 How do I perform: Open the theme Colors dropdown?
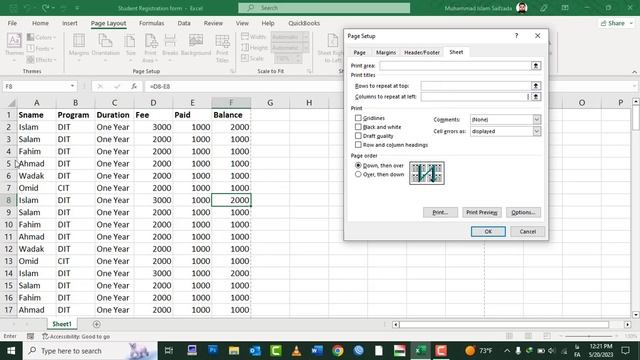click(41, 37)
